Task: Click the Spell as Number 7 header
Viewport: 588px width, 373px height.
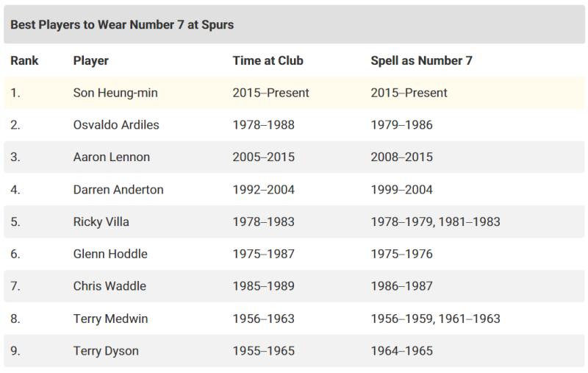Action: pos(421,60)
